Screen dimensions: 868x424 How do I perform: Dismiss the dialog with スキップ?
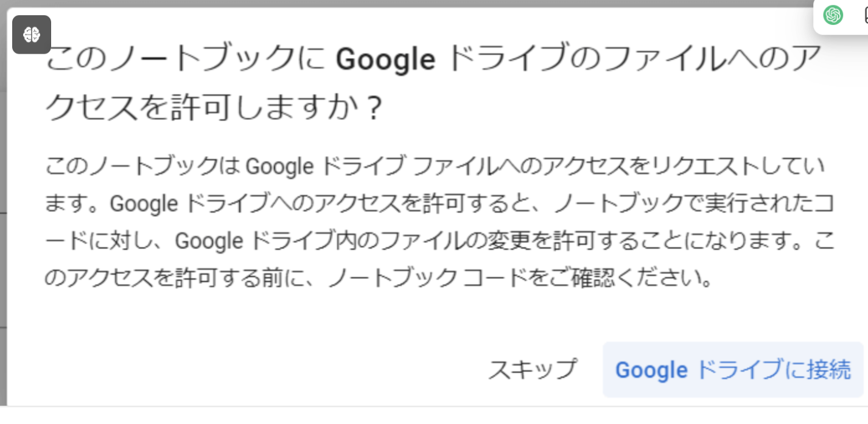(x=532, y=370)
